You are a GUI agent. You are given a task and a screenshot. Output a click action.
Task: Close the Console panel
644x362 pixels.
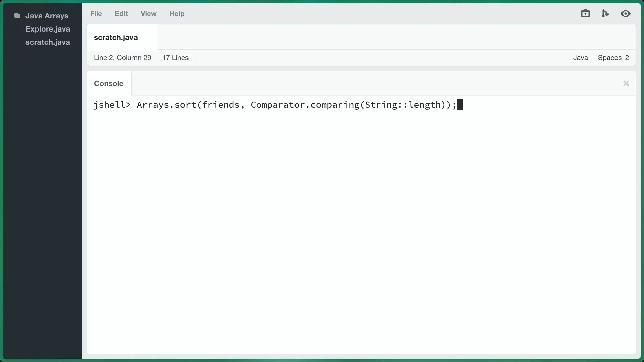626,83
